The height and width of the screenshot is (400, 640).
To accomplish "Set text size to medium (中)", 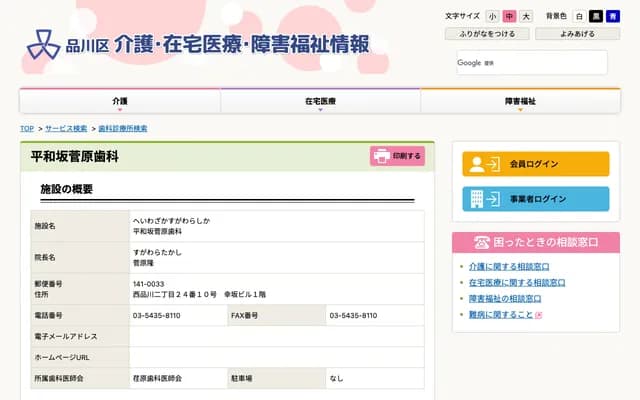I will coord(509,17).
